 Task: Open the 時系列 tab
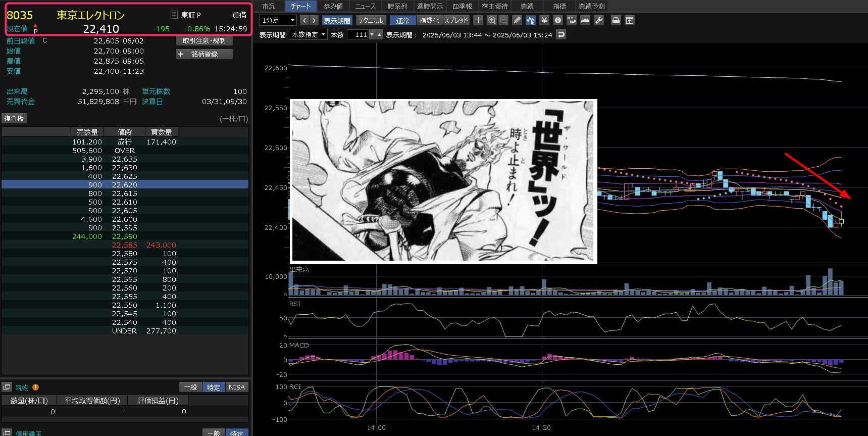pyautogui.click(x=397, y=6)
